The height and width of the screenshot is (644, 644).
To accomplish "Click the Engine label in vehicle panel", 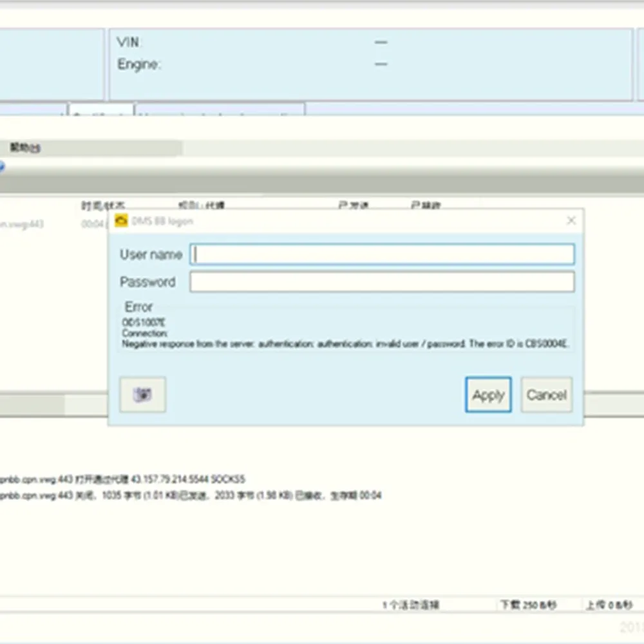I will coord(139,64).
